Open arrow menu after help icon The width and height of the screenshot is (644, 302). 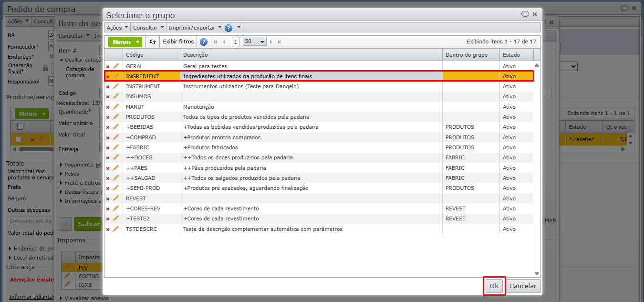[239, 28]
